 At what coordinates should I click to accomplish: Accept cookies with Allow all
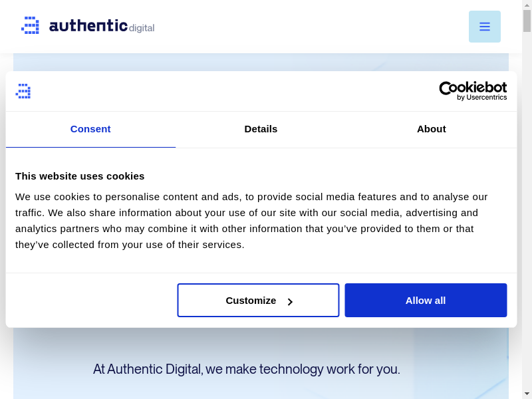point(426,301)
